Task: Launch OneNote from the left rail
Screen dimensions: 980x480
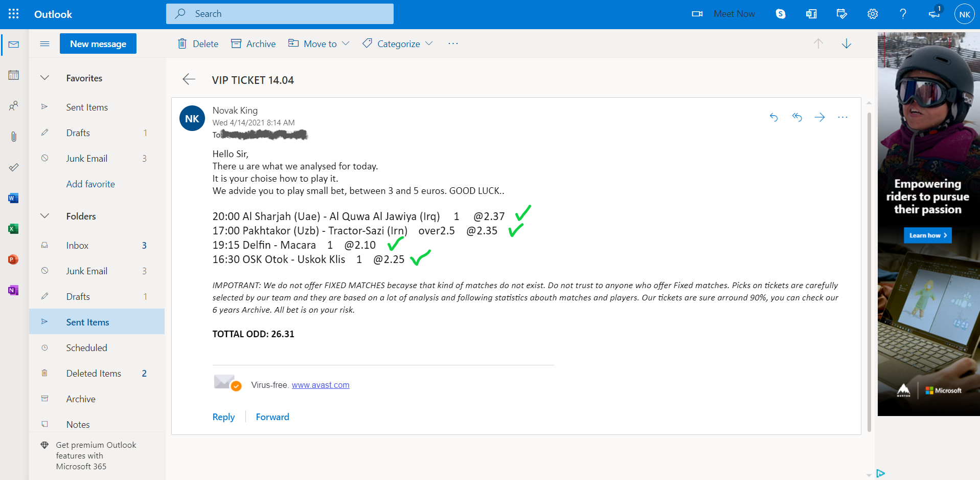Action: pyautogui.click(x=14, y=290)
